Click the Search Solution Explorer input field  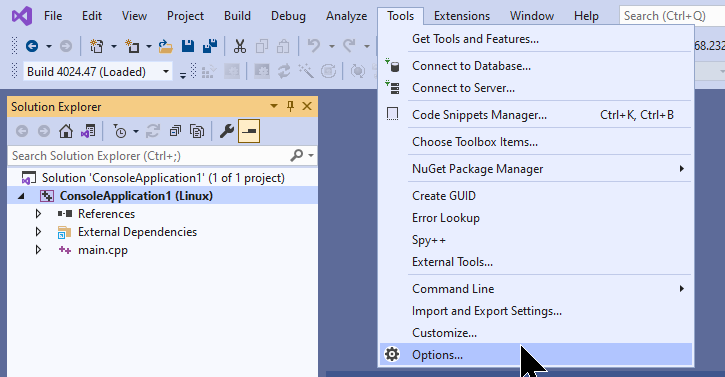(148, 156)
